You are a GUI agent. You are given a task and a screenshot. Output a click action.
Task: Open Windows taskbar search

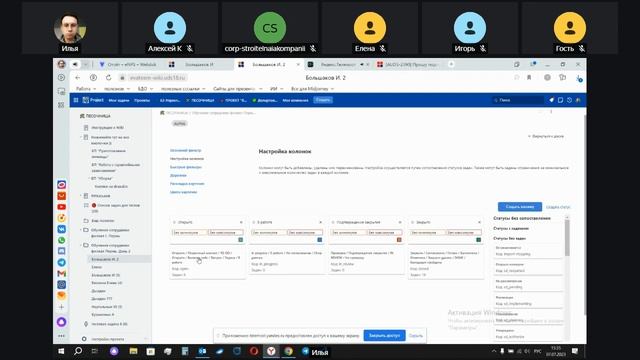point(78,351)
